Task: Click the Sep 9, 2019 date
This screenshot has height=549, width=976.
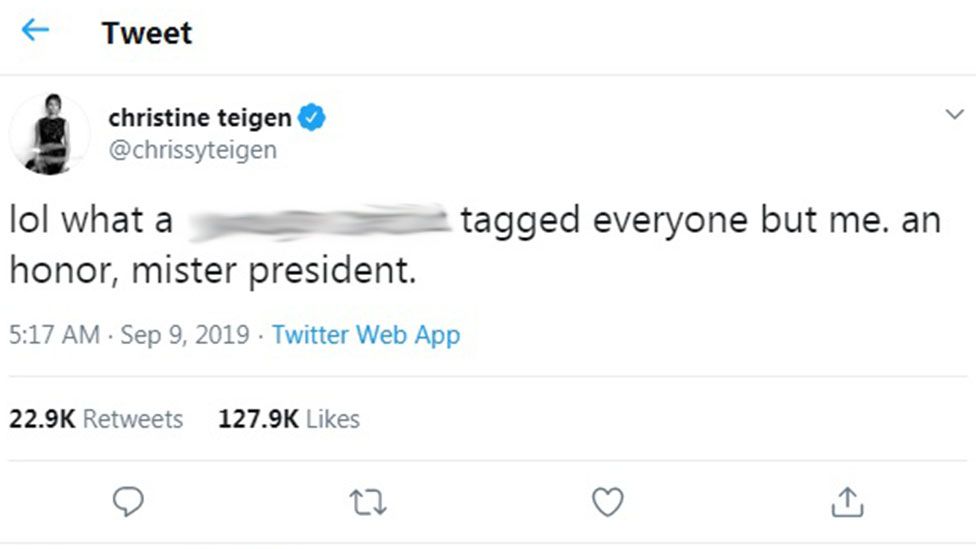Action: point(185,334)
